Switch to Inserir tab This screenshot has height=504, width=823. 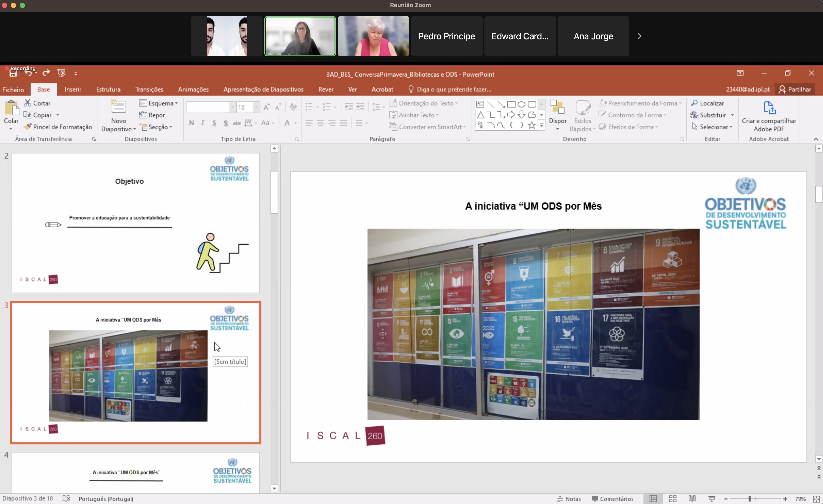73,89
